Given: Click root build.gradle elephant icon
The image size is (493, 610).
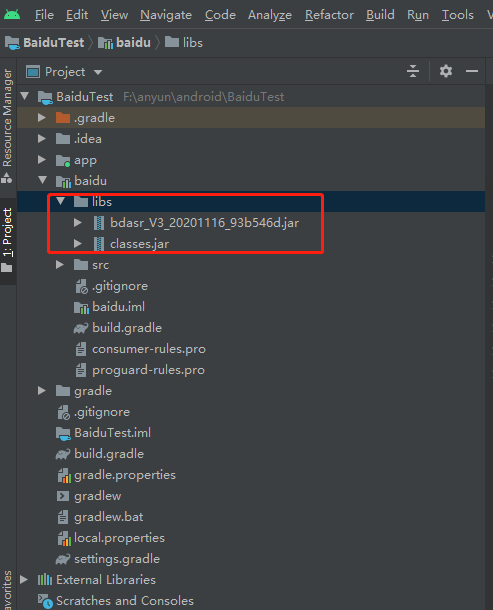Looking at the screenshot, I should 63,454.
